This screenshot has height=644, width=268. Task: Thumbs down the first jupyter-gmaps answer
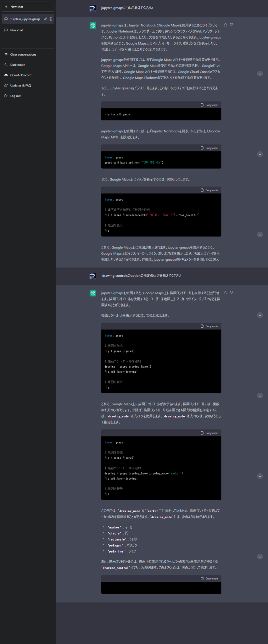pos(232,25)
